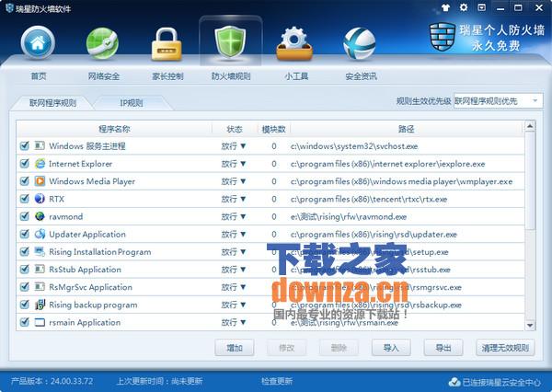The width and height of the screenshot is (552, 392).
Task: Open the 家长控制 padlock icon
Action: click(167, 43)
